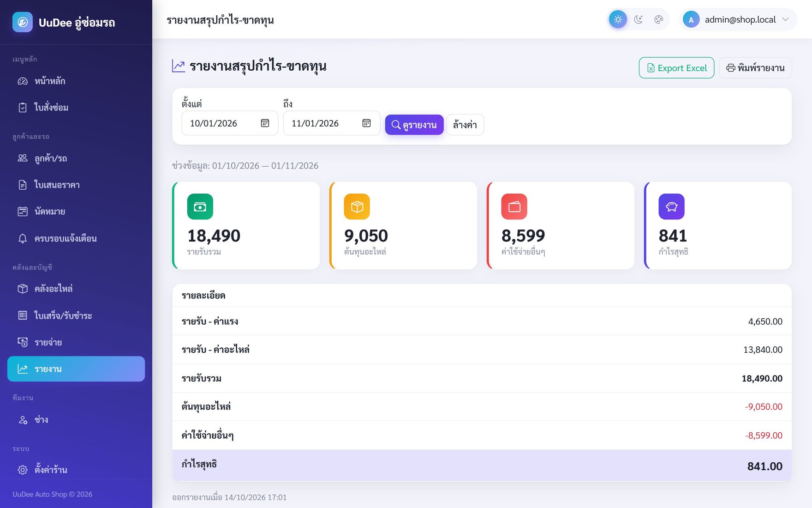Click the พิมพ์รายงาน print report button
Screen dimensions: 812x508
(x=755, y=68)
